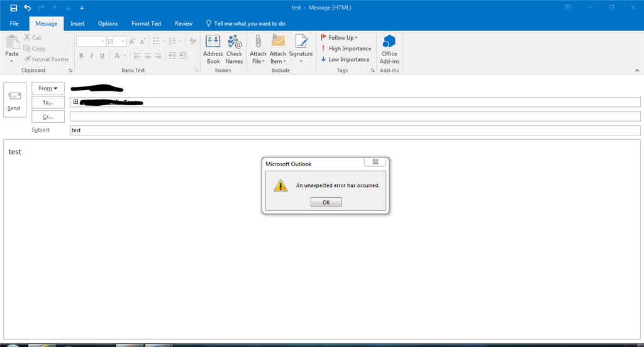Toggle High Importance tag
This screenshot has width=644, height=347.
point(346,48)
